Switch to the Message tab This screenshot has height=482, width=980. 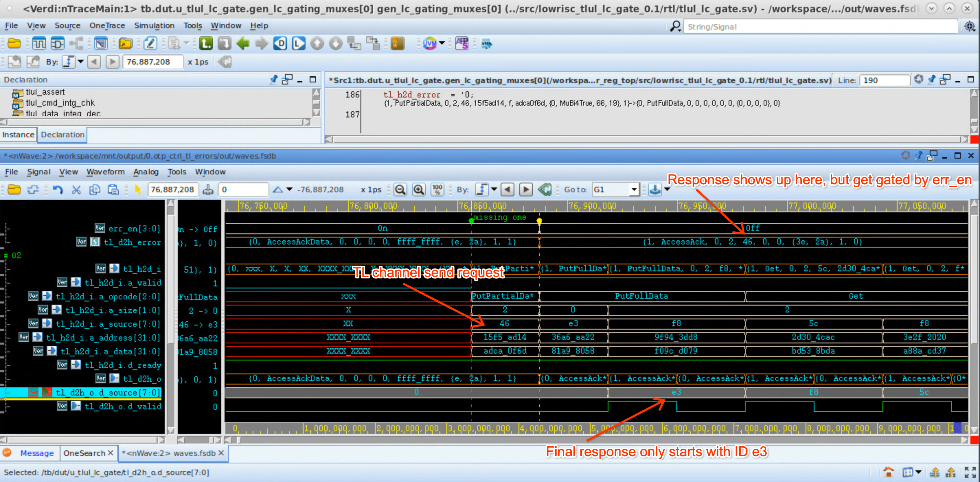37,453
